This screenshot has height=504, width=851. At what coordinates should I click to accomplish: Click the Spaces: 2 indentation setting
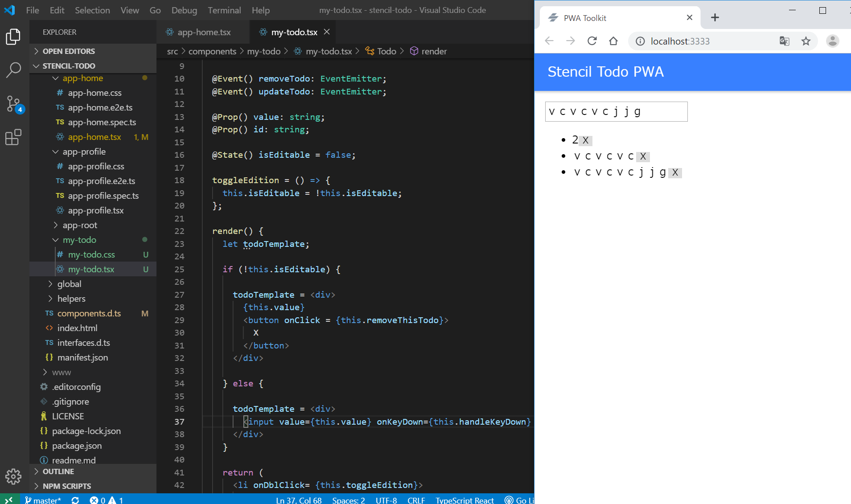[349, 500]
